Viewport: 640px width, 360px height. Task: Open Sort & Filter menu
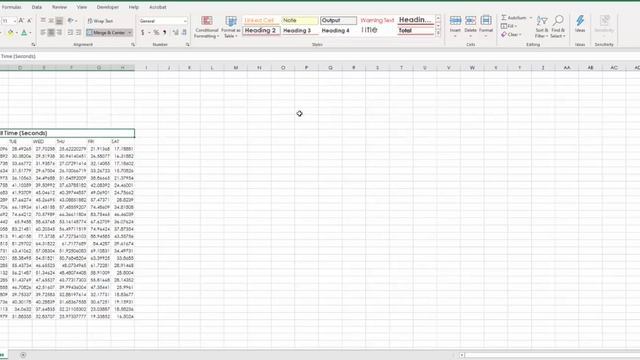pos(542,27)
